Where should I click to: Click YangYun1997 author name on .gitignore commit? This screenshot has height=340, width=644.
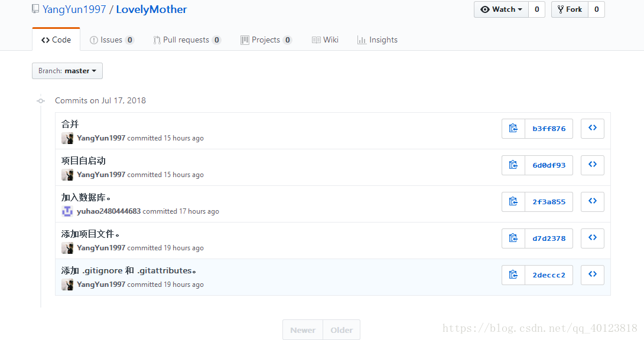tap(101, 285)
